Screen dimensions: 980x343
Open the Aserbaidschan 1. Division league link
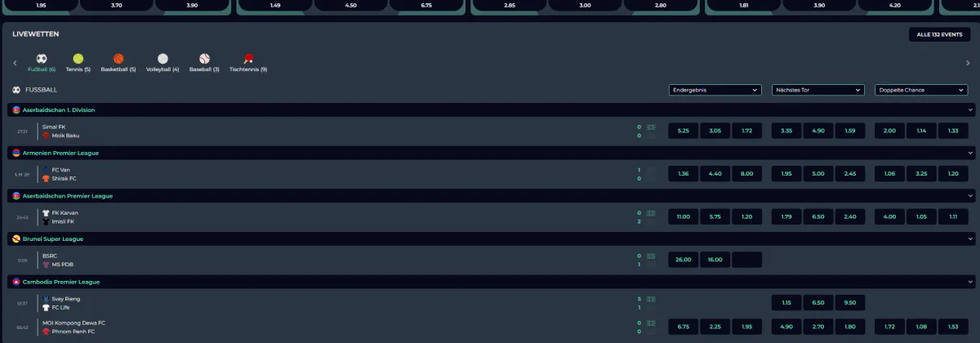tap(60, 109)
